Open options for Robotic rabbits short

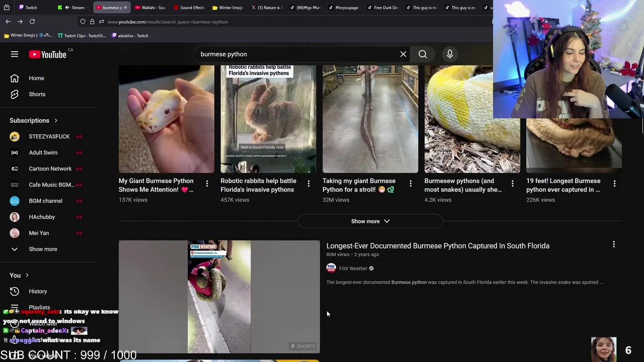[x=308, y=184]
